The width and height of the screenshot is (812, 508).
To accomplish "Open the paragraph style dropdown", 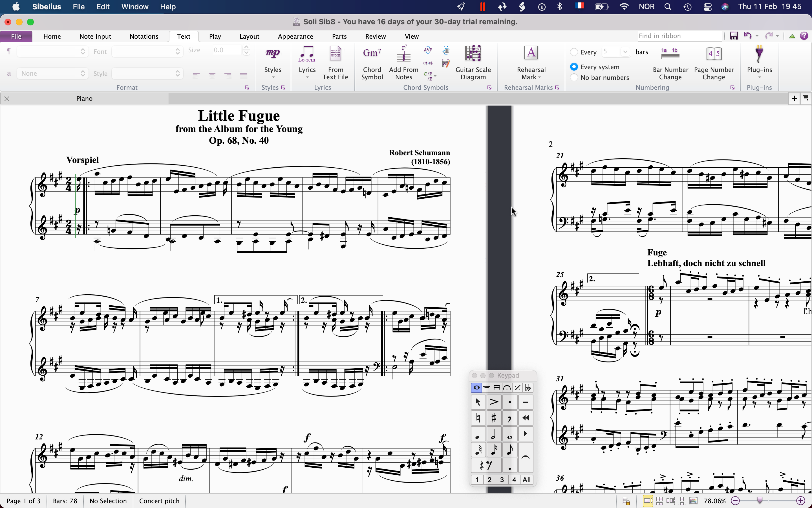I will (53, 51).
